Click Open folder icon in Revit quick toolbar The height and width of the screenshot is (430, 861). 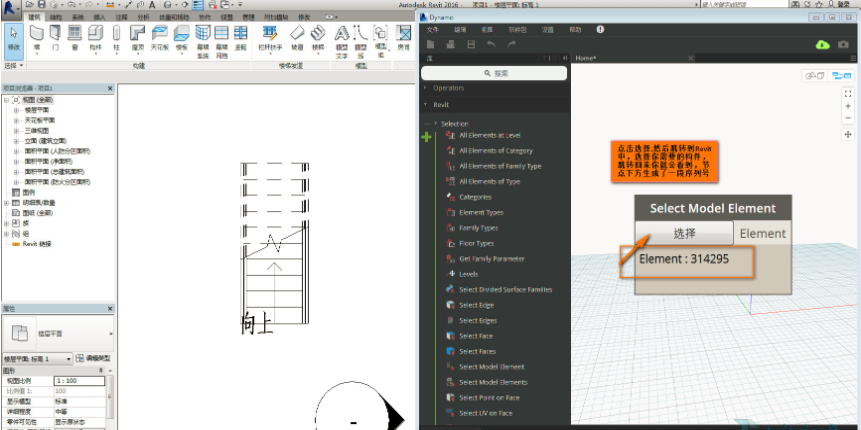[x=30, y=4]
